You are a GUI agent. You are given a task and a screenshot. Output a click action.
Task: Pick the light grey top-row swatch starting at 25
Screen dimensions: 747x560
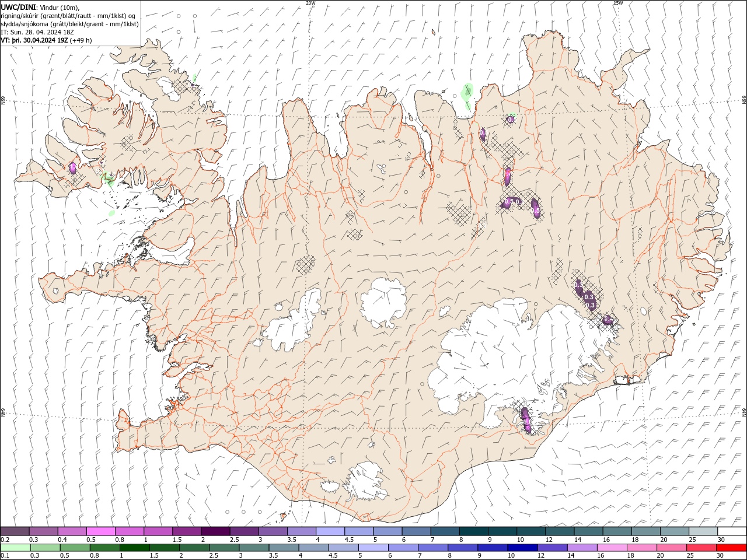click(x=703, y=531)
